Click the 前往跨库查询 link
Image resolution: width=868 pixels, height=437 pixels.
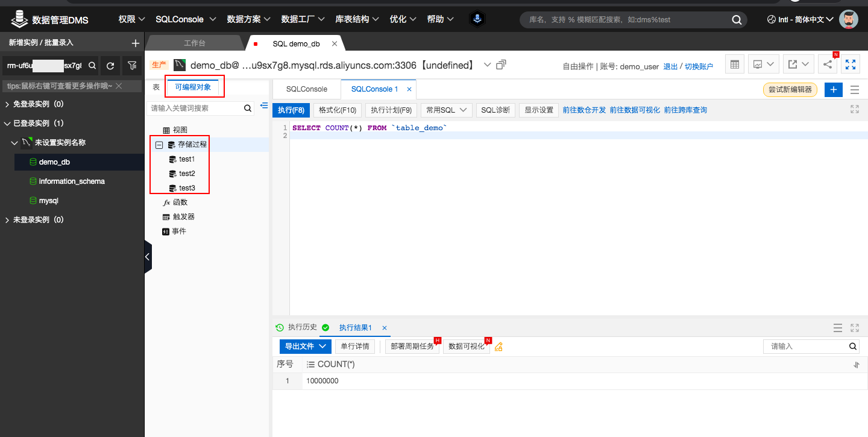[685, 110]
